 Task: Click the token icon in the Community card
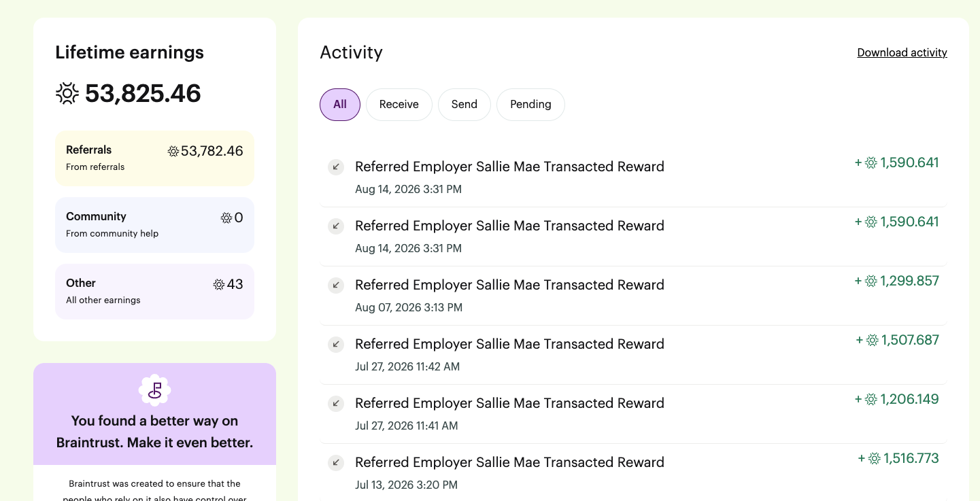point(226,218)
